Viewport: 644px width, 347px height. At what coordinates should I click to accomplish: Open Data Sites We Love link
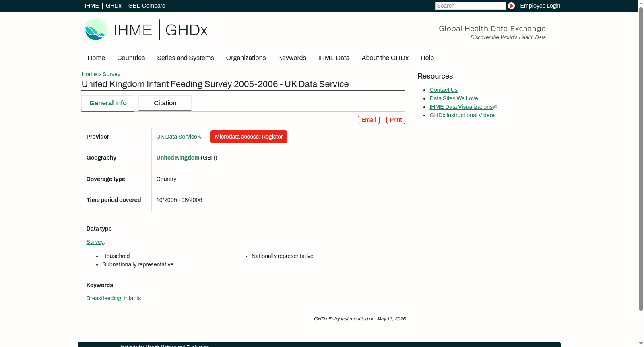454,98
